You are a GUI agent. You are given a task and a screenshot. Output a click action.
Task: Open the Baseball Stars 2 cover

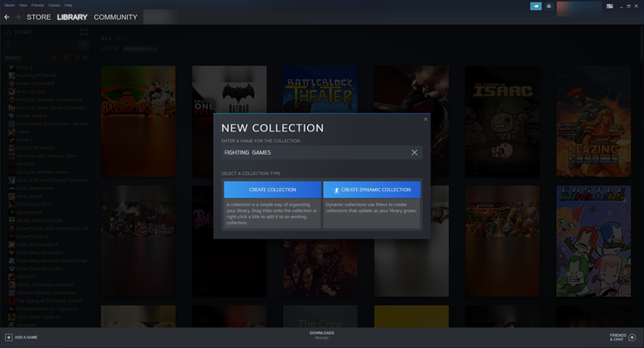tap(138, 122)
